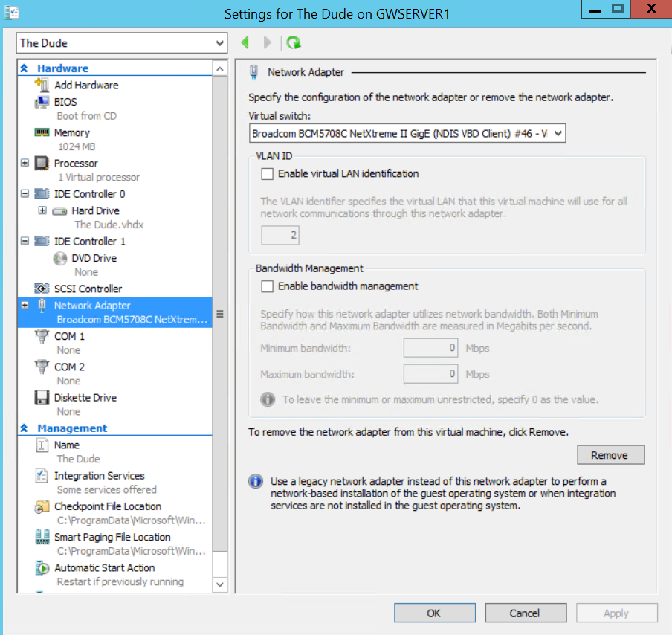Click OK to save settings
Screen dimensions: 672x635
coord(434,613)
